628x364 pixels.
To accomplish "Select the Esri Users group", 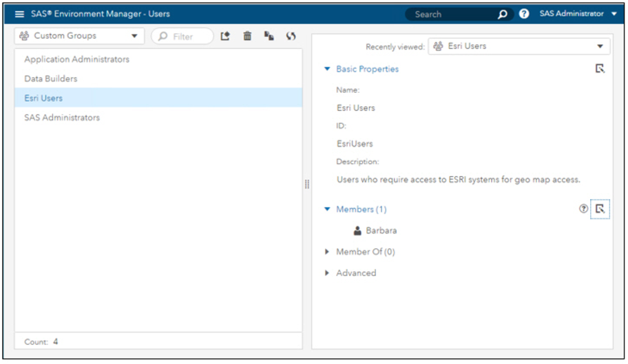I will (x=158, y=98).
